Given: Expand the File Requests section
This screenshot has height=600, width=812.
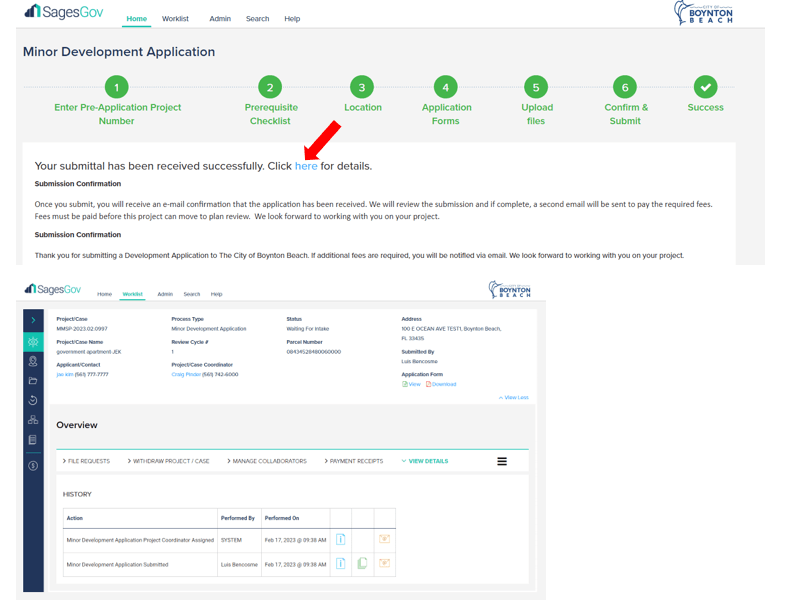Looking at the screenshot, I should [87, 461].
